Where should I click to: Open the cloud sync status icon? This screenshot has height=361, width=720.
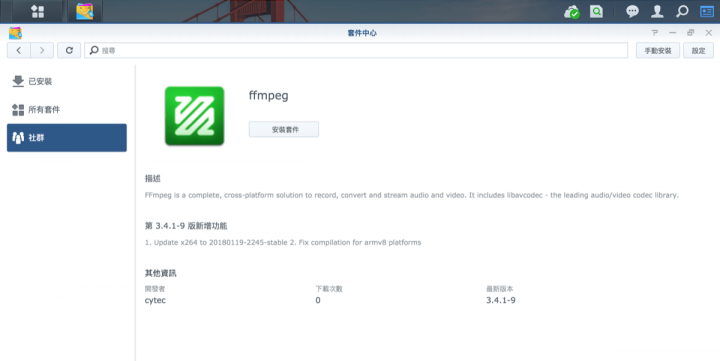[572, 12]
